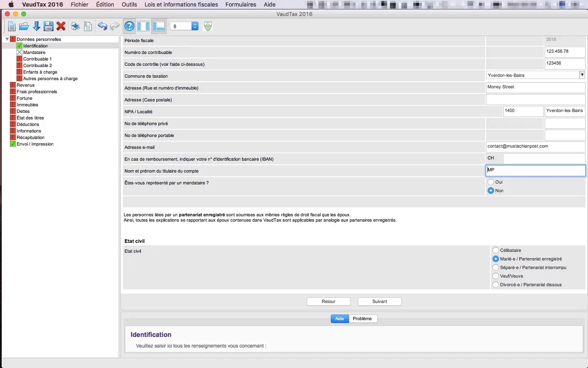Viewport: 588px width, 368px height.
Task: Open the Fichier menu
Action: 80,4
